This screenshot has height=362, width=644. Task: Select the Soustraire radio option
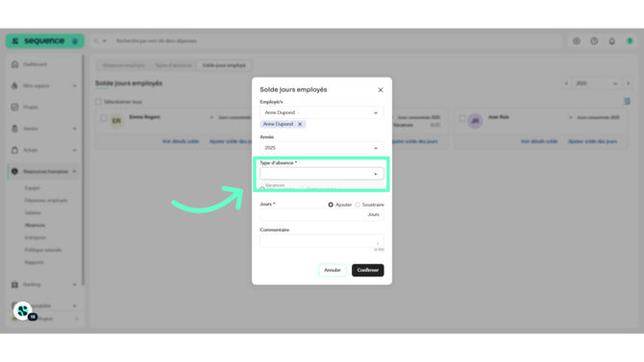coord(358,205)
